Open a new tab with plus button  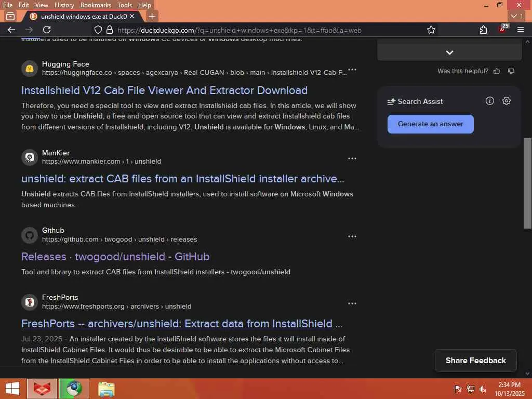click(152, 16)
